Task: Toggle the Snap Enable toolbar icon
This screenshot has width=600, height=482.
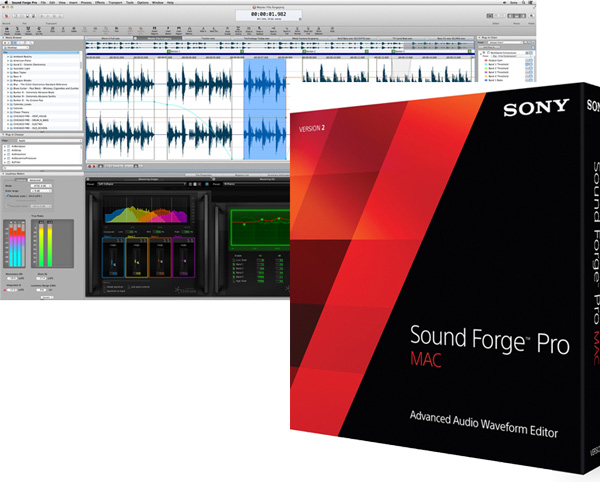Action: click(227, 31)
